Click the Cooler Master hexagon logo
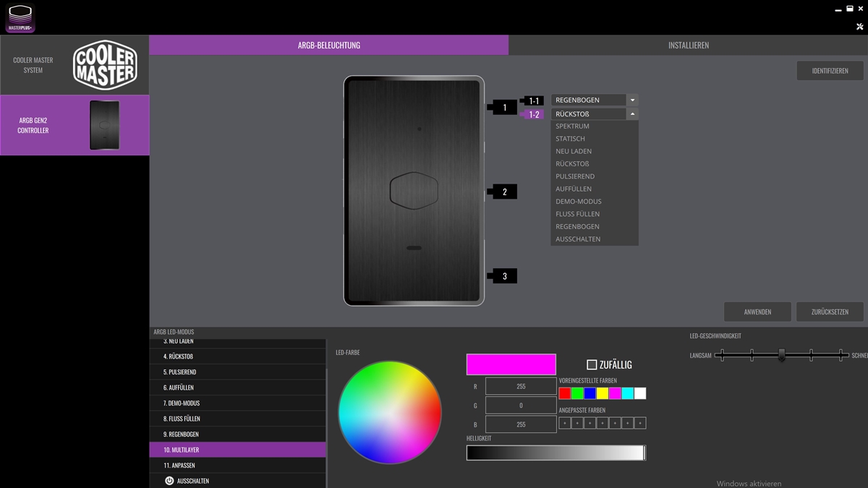 105,65
